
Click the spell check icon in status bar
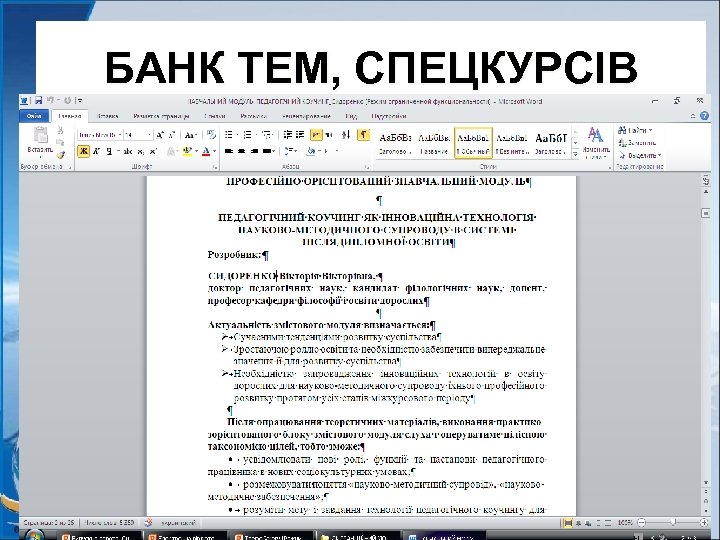tap(148, 523)
